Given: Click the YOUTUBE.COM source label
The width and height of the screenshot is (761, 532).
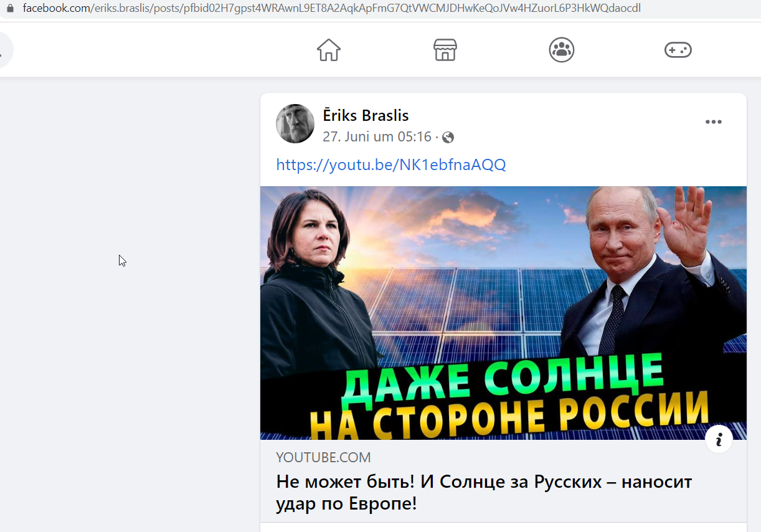Looking at the screenshot, I should pyautogui.click(x=323, y=458).
